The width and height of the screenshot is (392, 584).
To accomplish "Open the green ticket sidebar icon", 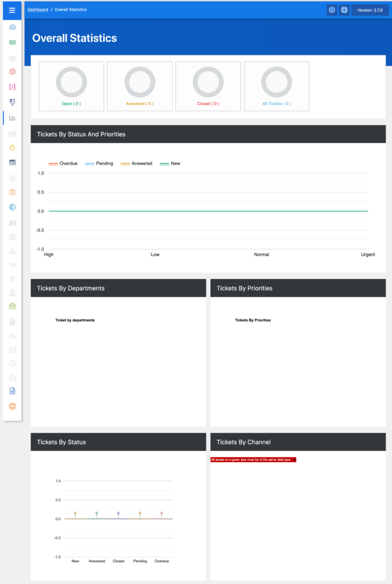I will 13,42.
